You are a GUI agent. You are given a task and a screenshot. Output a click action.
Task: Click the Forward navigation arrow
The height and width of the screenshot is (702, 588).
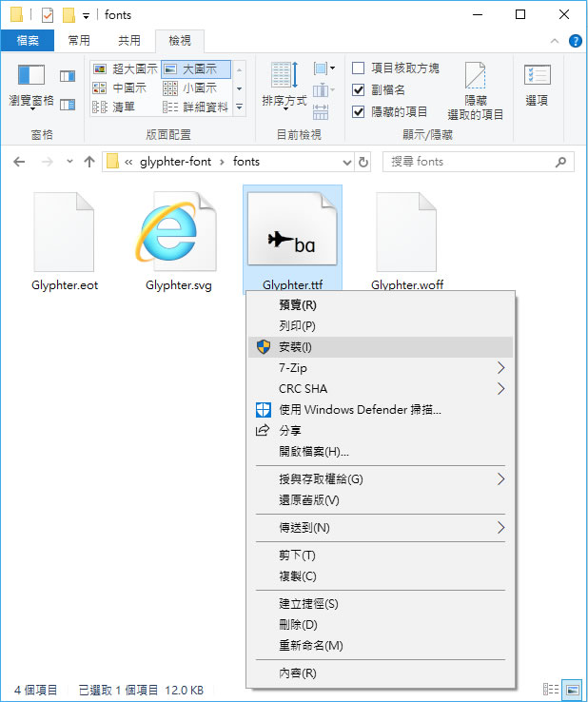(x=47, y=162)
